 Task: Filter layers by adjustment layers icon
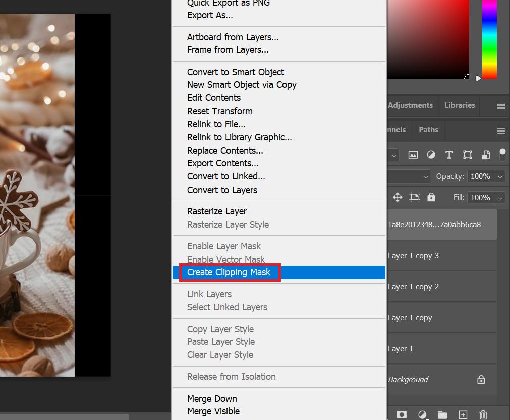click(x=431, y=155)
